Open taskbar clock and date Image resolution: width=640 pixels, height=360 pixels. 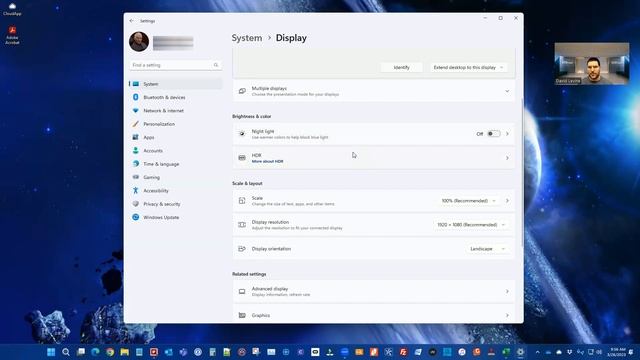point(616,352)
